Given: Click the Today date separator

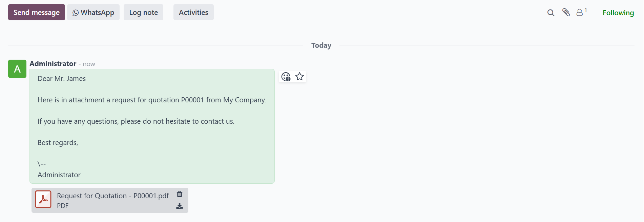Looking at the screenshot, I should coord(321,45).
